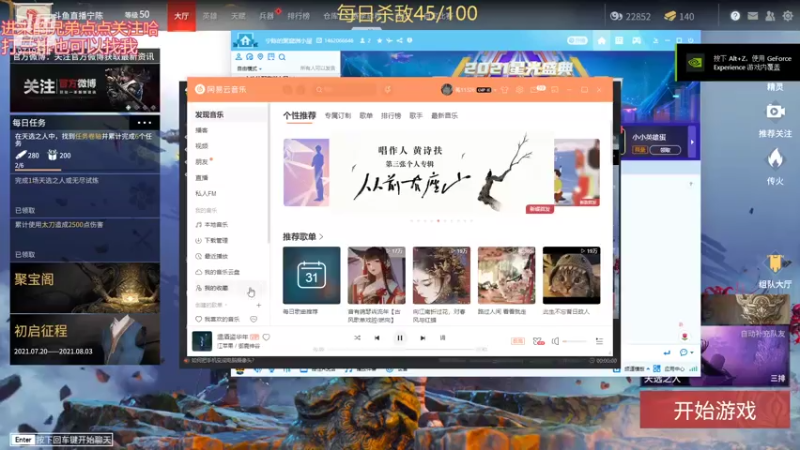
Task: Open the 传火 flame icon
Action: (x=775, y=159)
